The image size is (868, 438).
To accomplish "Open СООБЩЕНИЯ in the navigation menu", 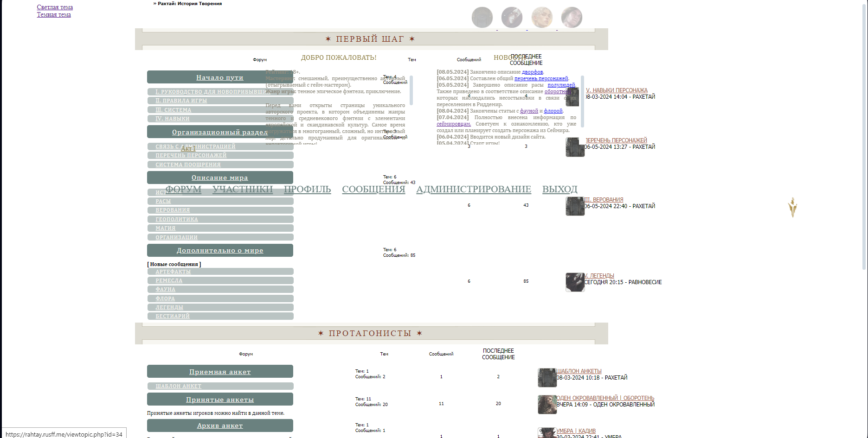I will click(x=373, y=189).
